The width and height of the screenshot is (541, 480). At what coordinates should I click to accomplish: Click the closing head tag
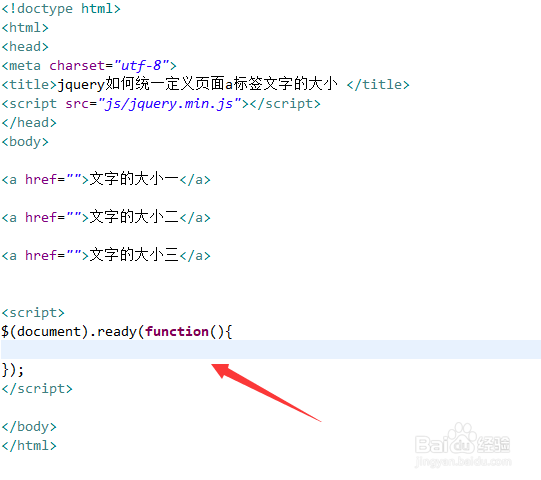click(x=29, y=123)
